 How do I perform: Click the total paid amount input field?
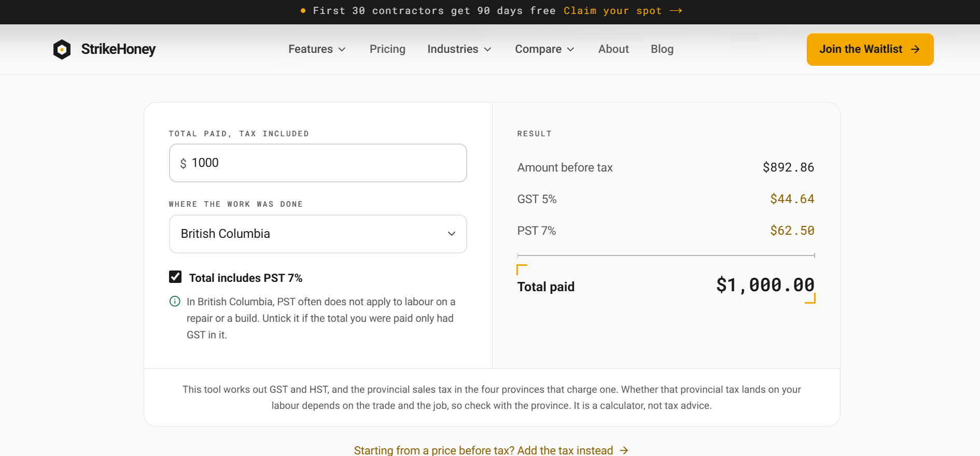[318, 163]
